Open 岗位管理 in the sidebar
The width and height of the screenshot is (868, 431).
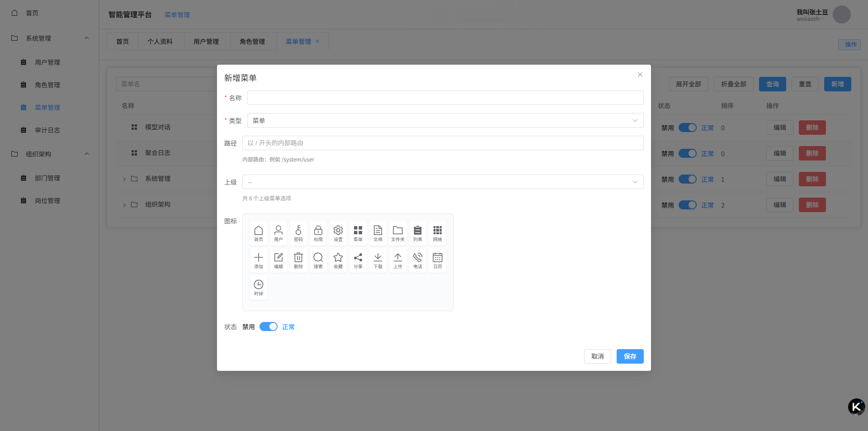tap(49, 200)
